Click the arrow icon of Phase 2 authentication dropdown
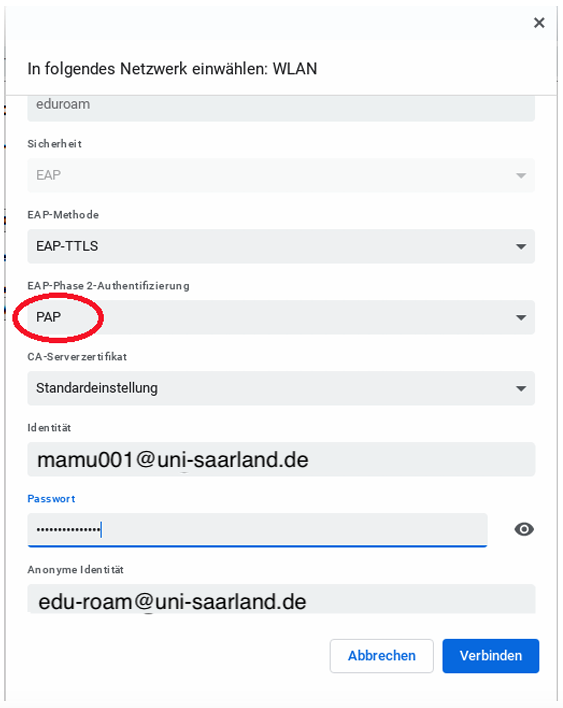Image resolution: width=563 pixels, height=708 pixels. (521, 317)
